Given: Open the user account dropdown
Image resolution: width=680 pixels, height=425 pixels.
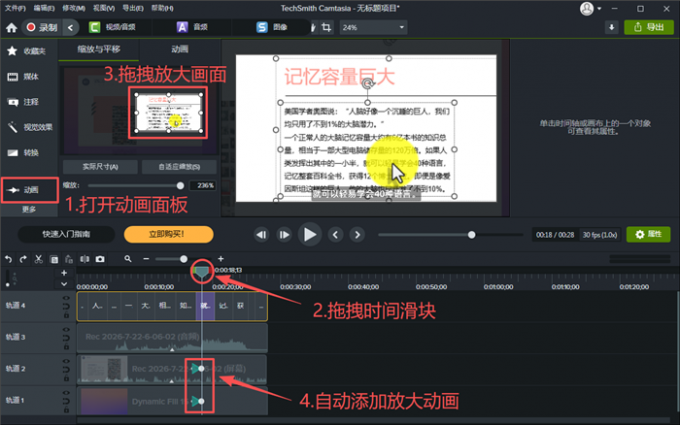Looking at the screenshot, I should (x=590, y=8).
